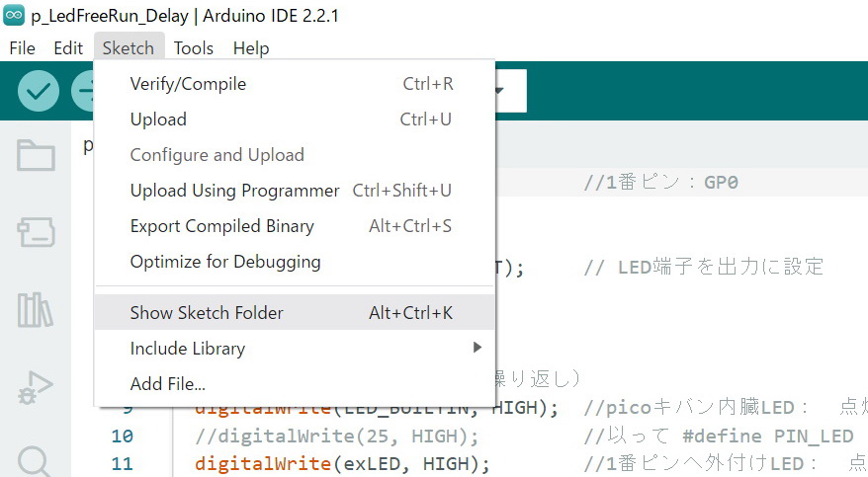868x477 pixels.
Task: Open the Boards Manager sidebar icon
Action: point(36,232)
